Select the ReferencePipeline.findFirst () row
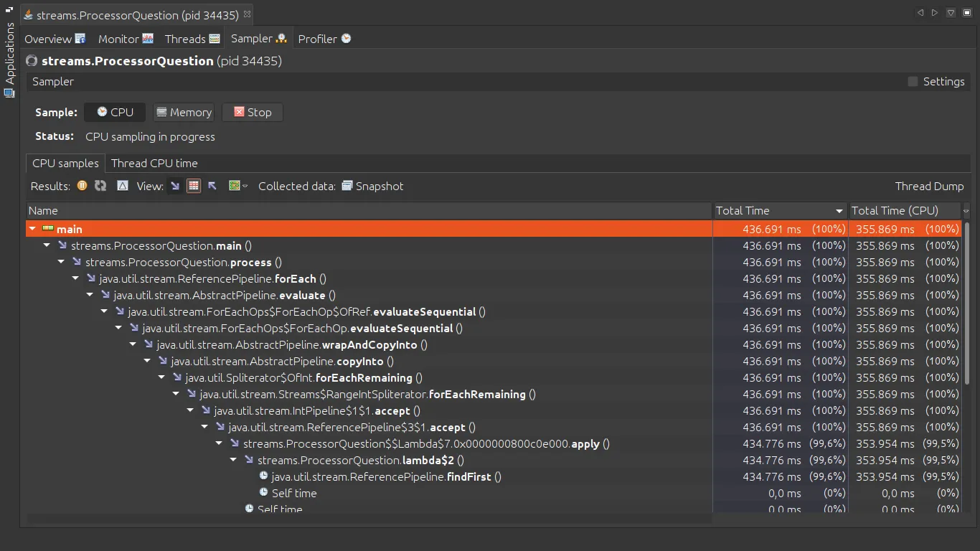 [493, 476]
